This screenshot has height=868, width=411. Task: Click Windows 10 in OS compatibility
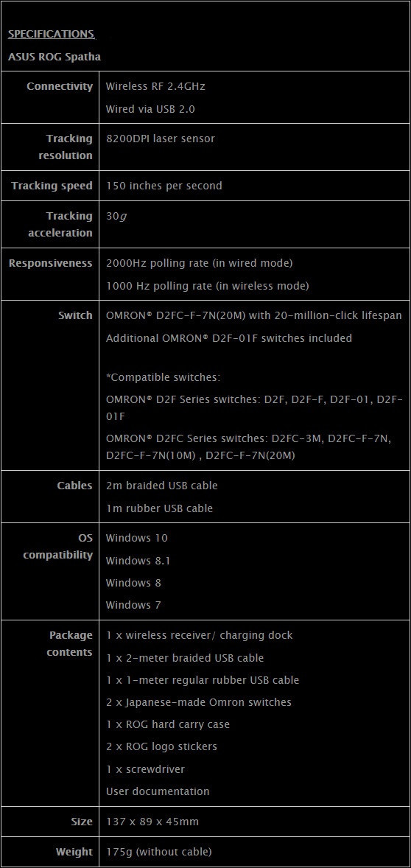[x=136, y=537]
